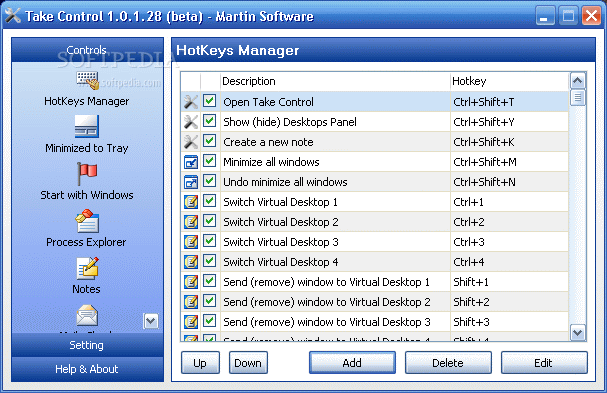Screen dimensions: 607x393
Task: Uncheck Show (hide) Desktops Panel hotkey
Action: 209,121
